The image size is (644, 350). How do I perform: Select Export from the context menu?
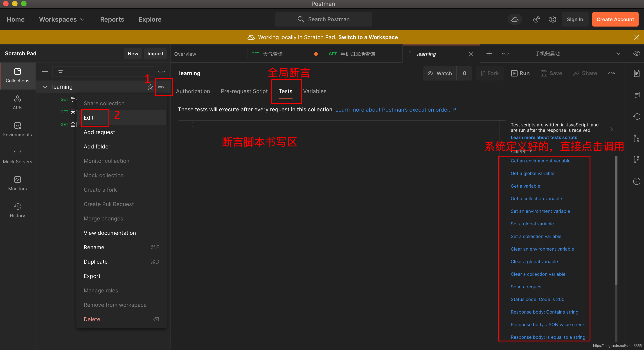(92, 276)
